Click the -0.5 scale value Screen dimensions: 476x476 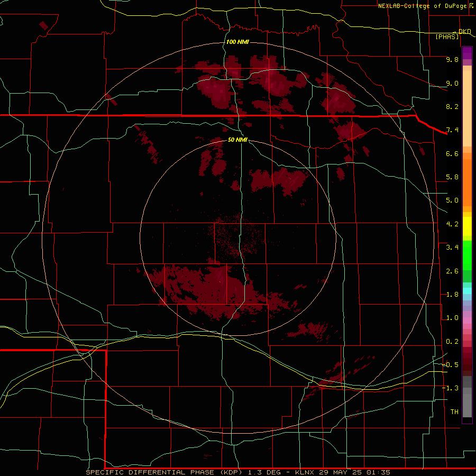pos(451,364)
